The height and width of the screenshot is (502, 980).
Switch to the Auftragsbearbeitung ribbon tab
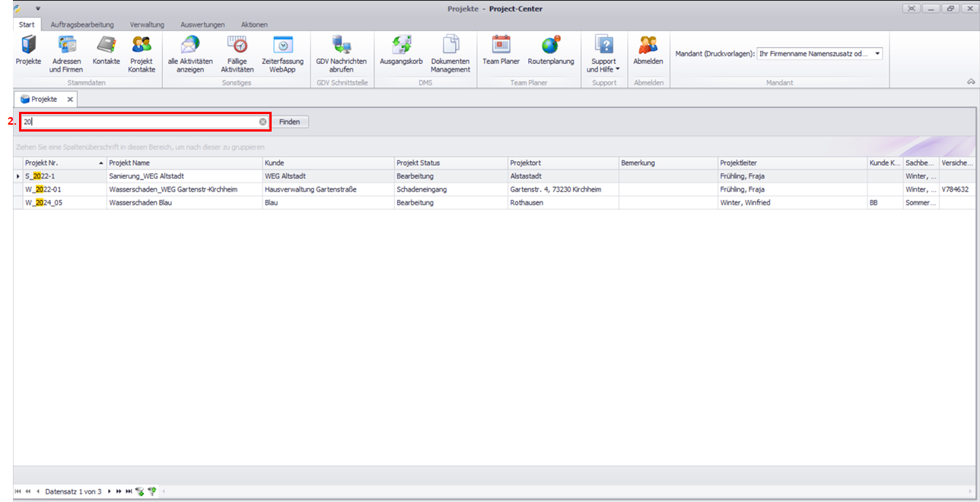[82, 24]
